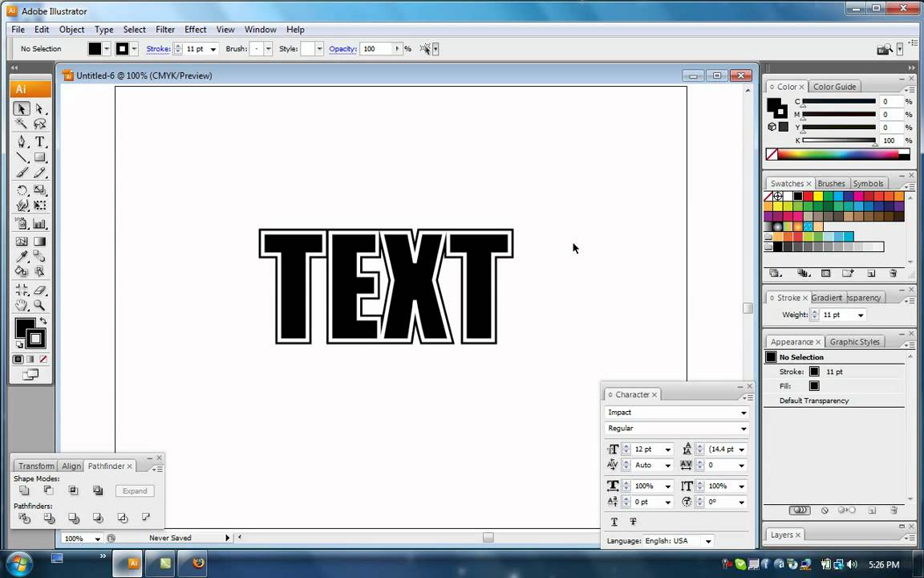This screenshot has height=578, width=924.
Task: Click the Opacity link in the control bar
Action: tap(342, 49)
